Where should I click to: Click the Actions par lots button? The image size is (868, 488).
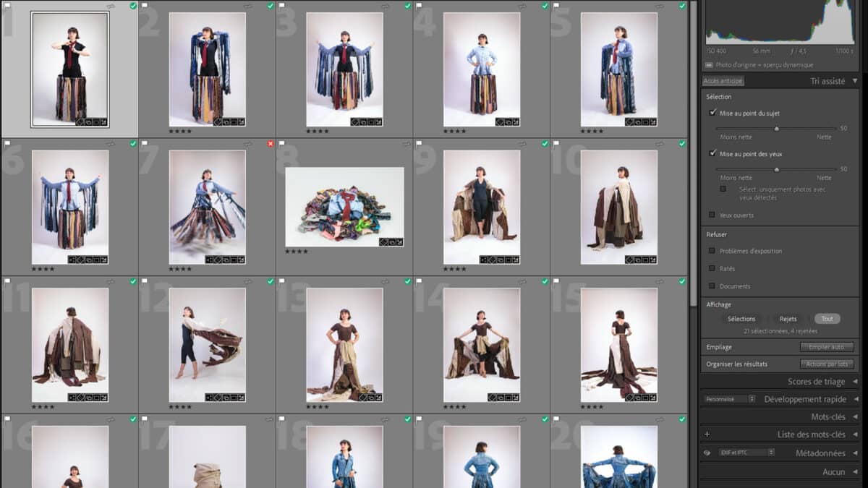[x=827, y=364]
